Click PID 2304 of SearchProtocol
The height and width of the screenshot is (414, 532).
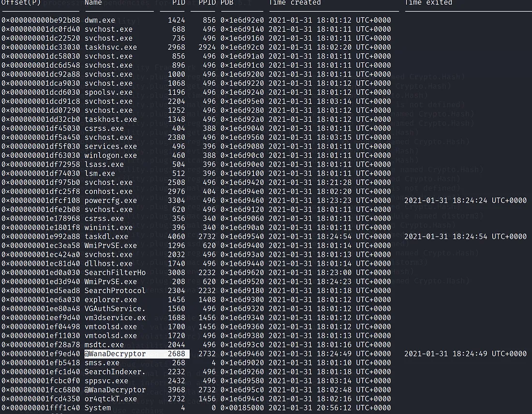click(177, 291)
